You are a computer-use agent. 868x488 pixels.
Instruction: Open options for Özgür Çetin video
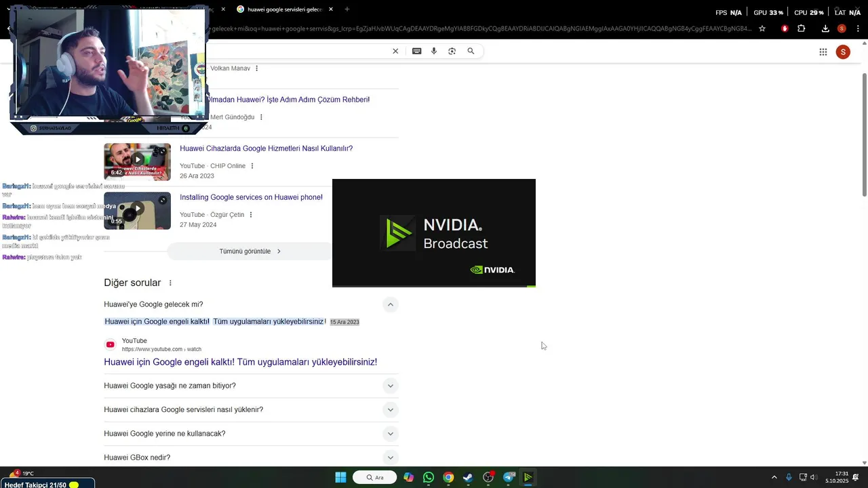(251, 215)
